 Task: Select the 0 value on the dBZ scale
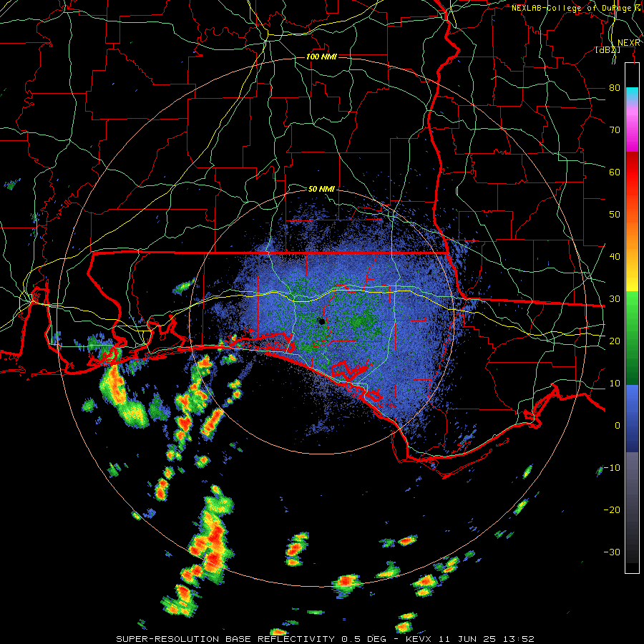[x=618, y=426]
